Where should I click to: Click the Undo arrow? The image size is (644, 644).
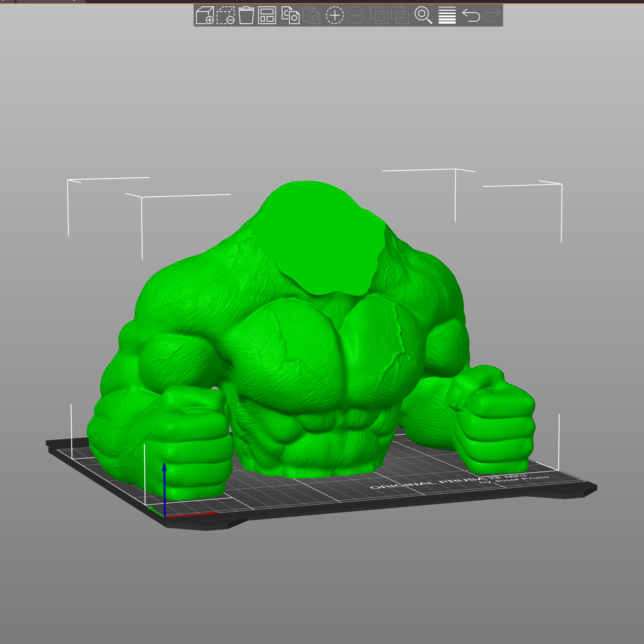(x=471, y=15)
